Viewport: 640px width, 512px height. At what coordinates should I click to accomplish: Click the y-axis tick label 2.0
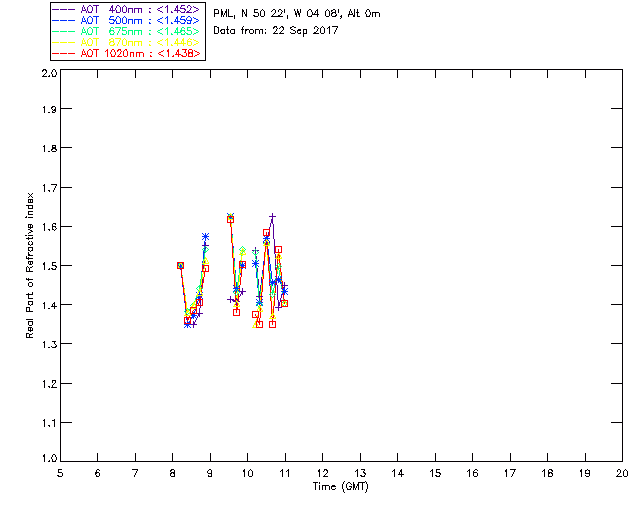[49, 73]
